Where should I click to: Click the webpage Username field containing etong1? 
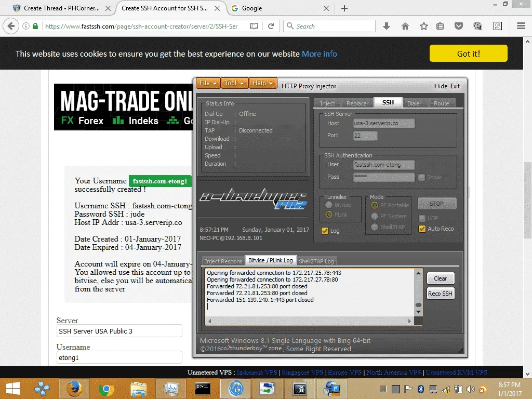pos(119,357)
